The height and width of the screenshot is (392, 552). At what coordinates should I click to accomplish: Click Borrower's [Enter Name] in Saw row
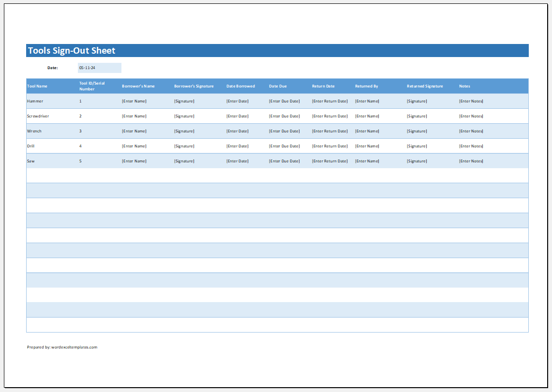[x=134, y=161]
